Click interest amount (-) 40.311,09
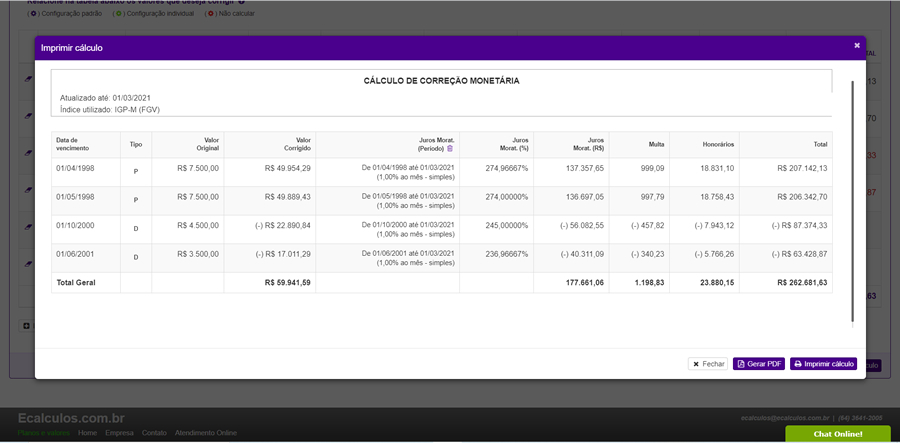The height and width of the screenshot is (443, 900). point(581,254)
